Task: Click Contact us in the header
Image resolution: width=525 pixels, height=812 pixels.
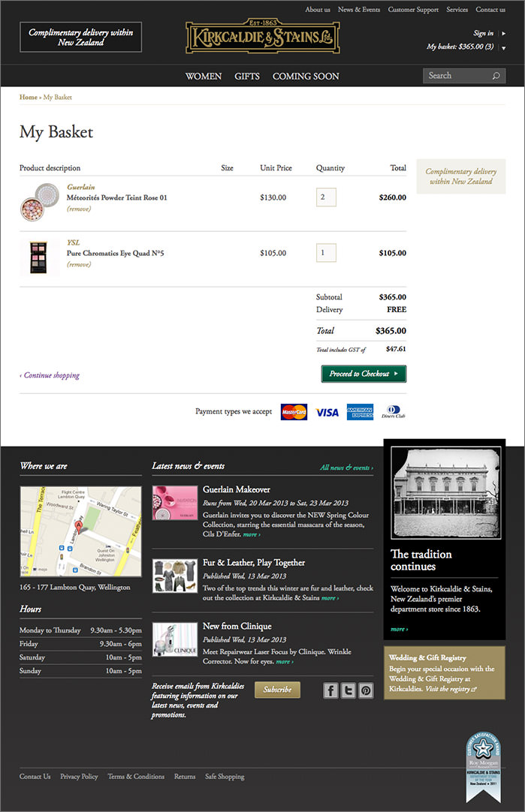Action: point(490,9)
